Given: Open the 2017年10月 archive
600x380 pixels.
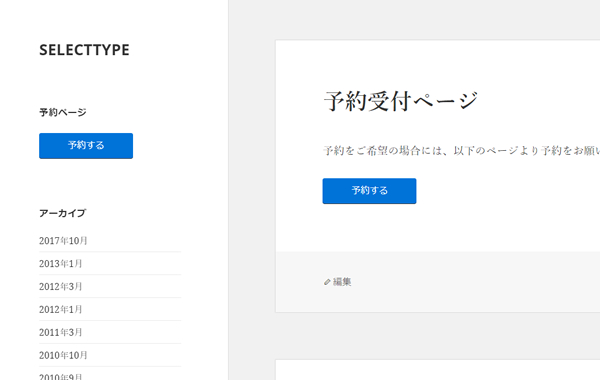Looking at the screenshot, I should (x=63, y=241).
